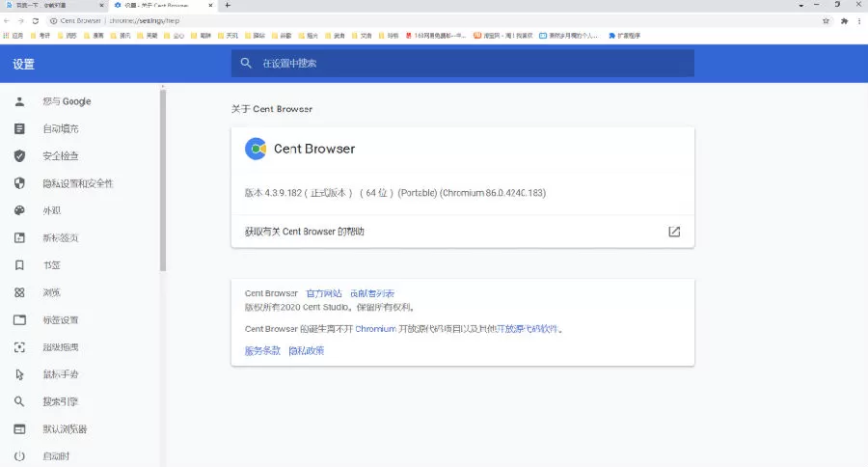
Task: Open the 考研 bookmark folder
Action: pos(41,36)
